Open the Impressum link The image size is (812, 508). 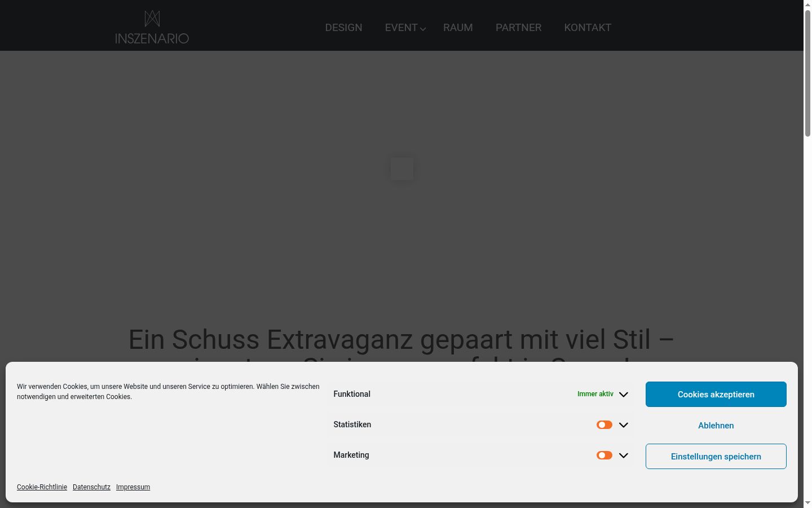coord(133,487)
